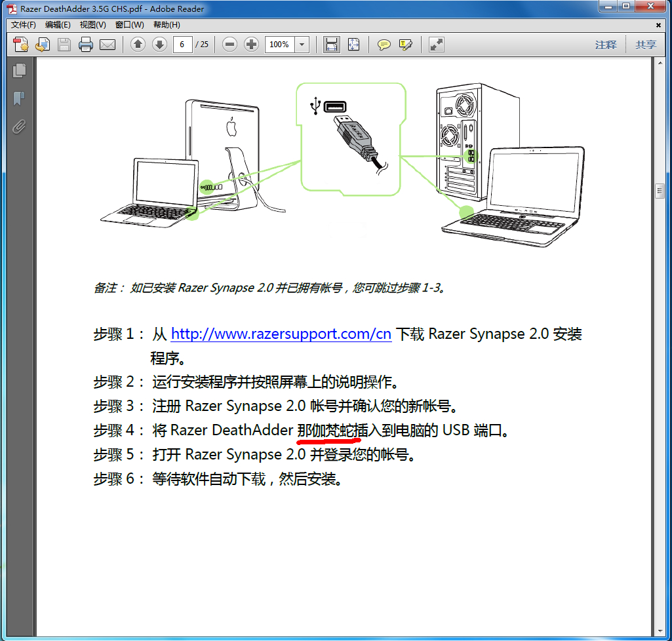Go to the next page with the down arrow
The image size is (672, 641).
[159, 44]
